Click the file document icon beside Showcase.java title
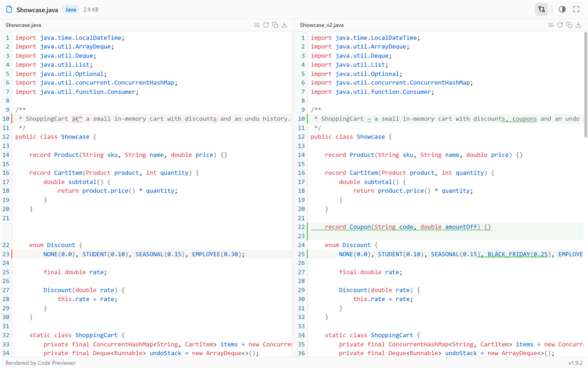The image size is (588, 368). tap(9, 9)
